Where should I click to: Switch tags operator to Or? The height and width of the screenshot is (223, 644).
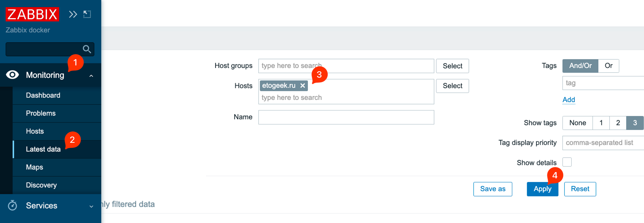tap(608, 66)
